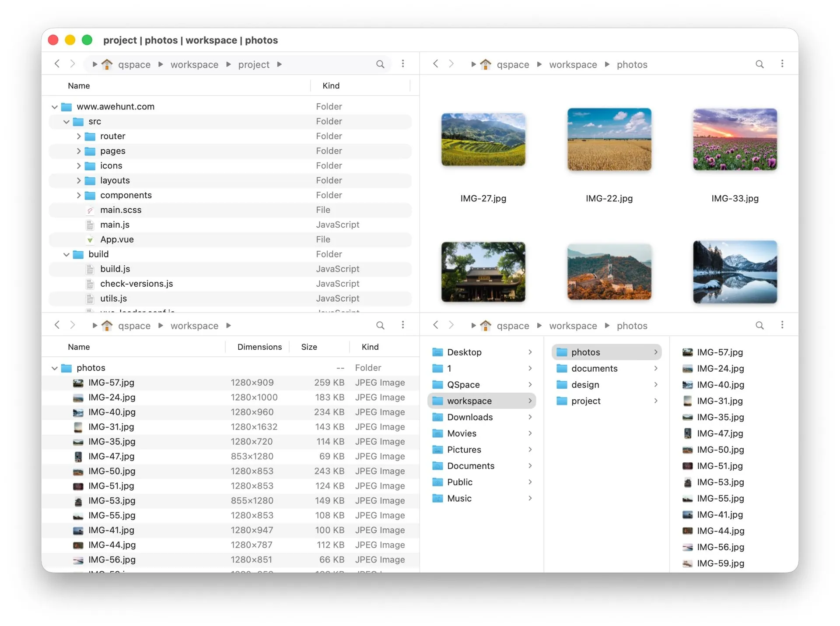Collapse the src folder in the tree
Screen dimensions: 840x626
tap(66, 122)
